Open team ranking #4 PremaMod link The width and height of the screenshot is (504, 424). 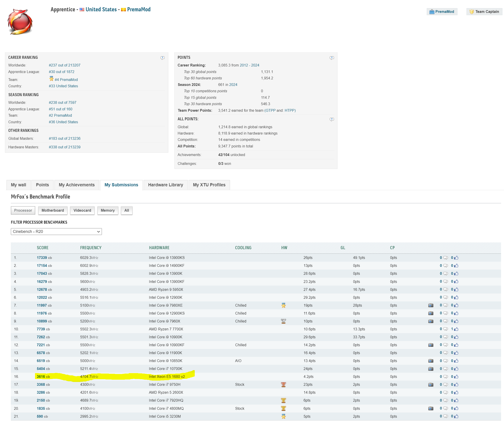click(x=66, y=80)
